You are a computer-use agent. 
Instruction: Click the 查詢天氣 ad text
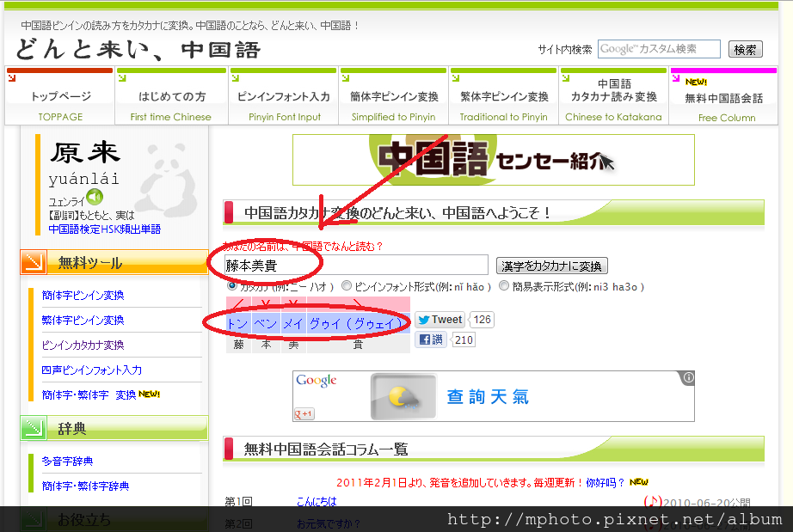click(488, 396)
